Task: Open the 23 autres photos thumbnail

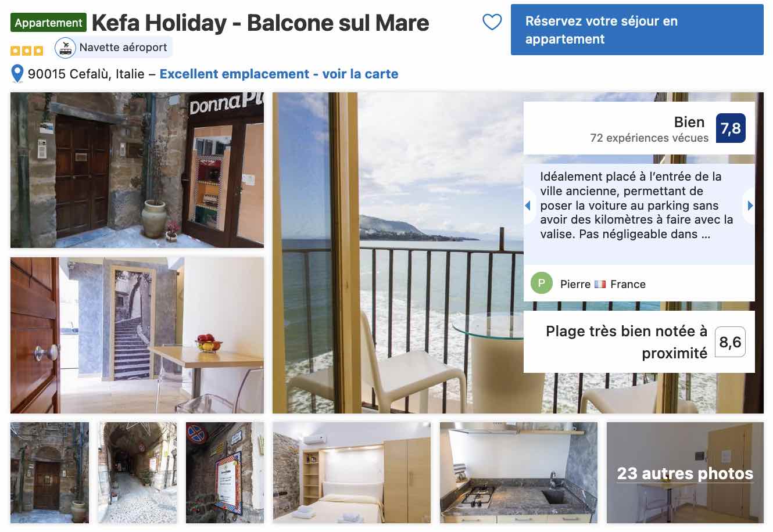Action: tap(685, 473)
